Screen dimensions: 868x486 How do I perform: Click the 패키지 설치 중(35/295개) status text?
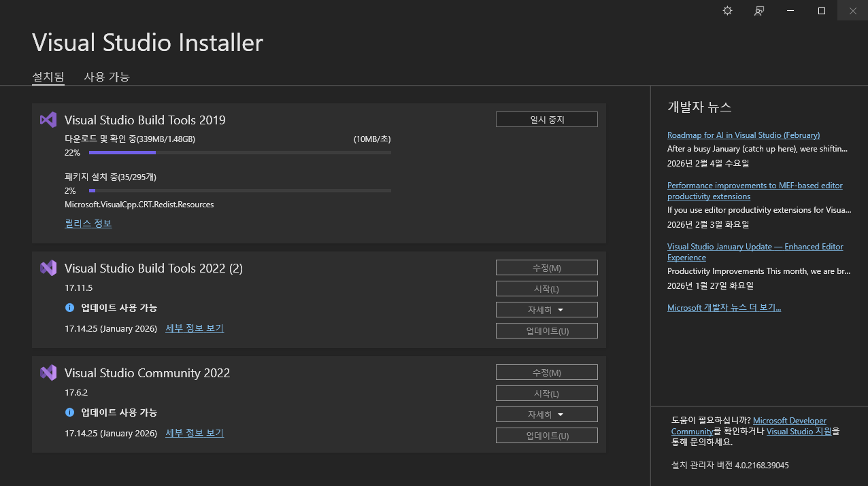[x=111, y=177]
